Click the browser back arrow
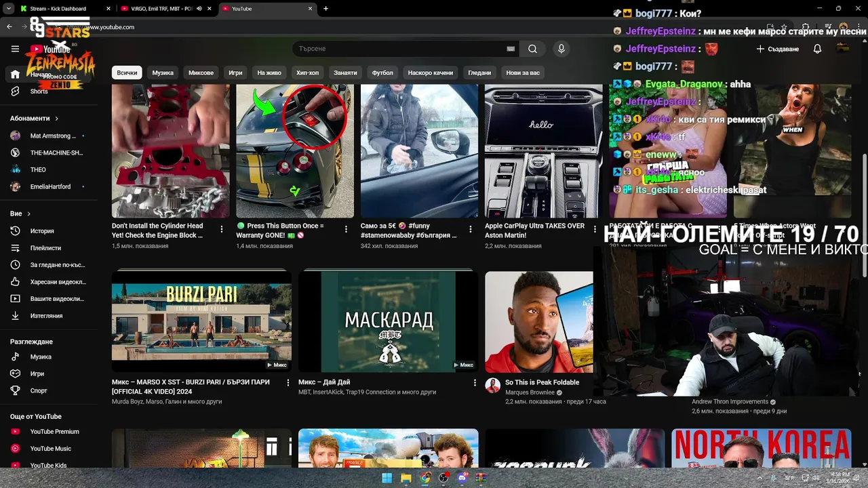The height and width of the screenshot is (488, 868). pyautogui.click(x=9, y=27)
